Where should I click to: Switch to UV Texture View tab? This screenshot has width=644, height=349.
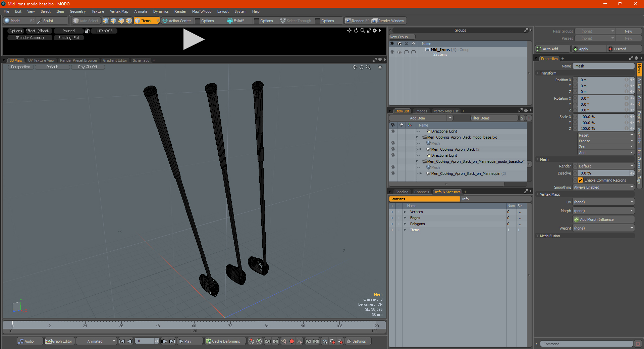[x=41, y=60]
